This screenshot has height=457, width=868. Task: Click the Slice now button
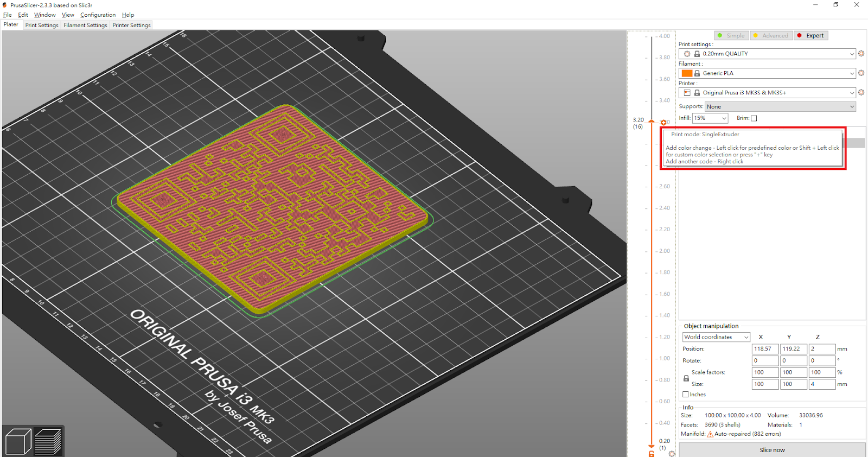pos(772,450)
